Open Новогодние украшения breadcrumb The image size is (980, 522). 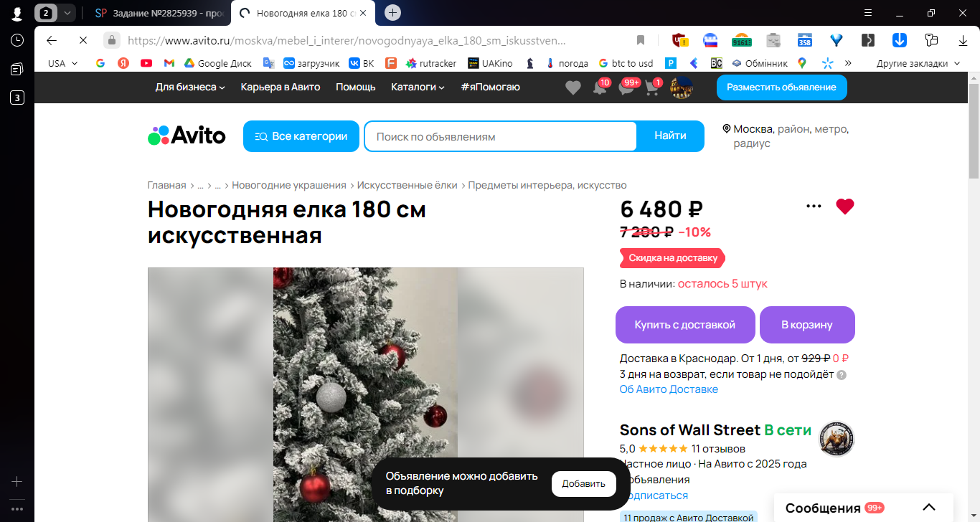tap(289, 185)
